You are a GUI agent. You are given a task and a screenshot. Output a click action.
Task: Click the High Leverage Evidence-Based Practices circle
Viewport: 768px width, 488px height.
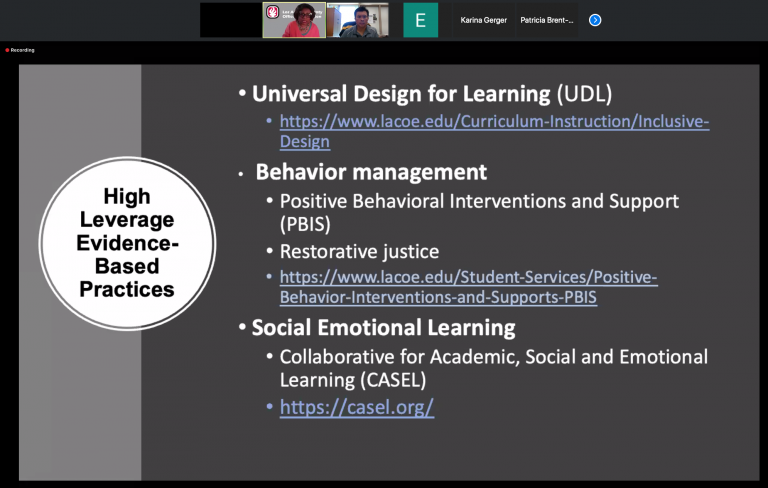click(127, 243)
